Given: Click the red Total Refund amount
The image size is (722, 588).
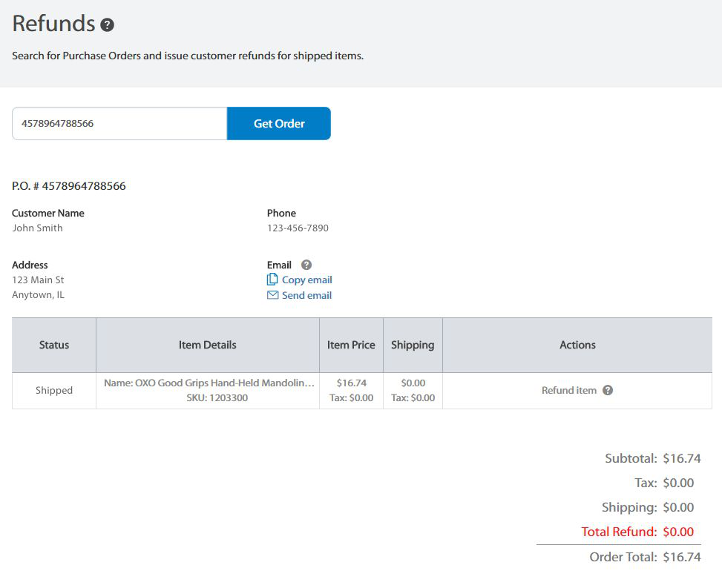Looking at the screenshot, I should (x=677, y=532).
